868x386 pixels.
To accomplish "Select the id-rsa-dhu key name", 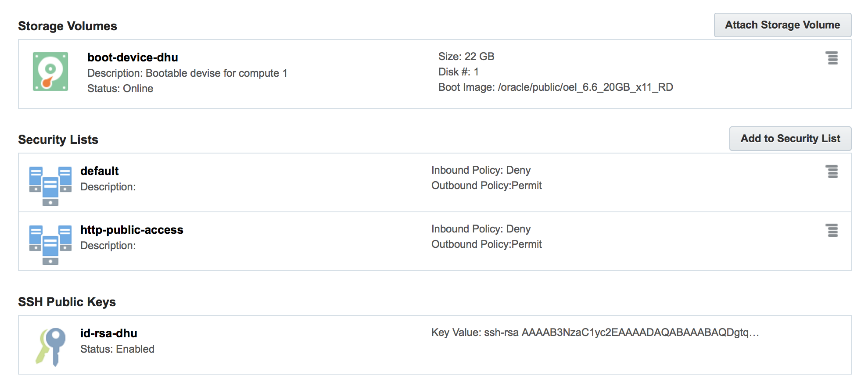I will tap(109, 333).
